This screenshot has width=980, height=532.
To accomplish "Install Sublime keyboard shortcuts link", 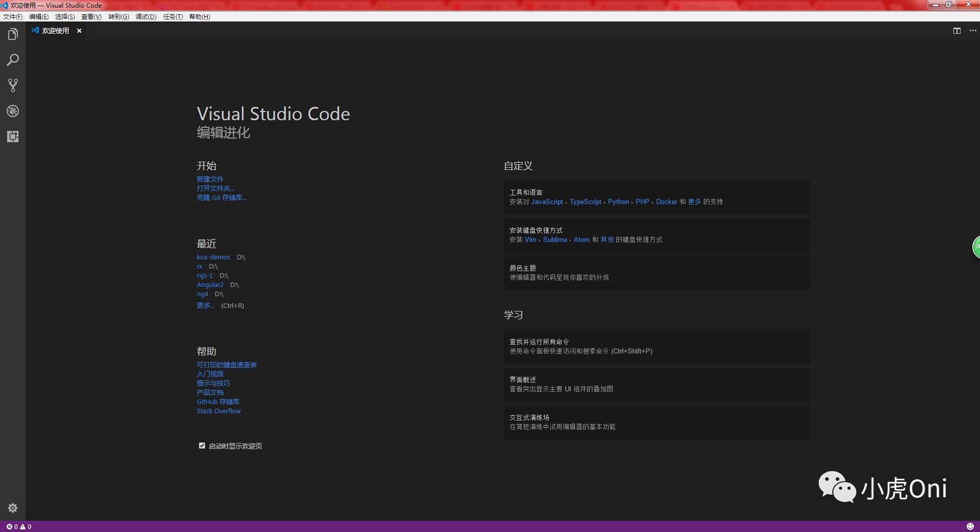I will [555, 239].
